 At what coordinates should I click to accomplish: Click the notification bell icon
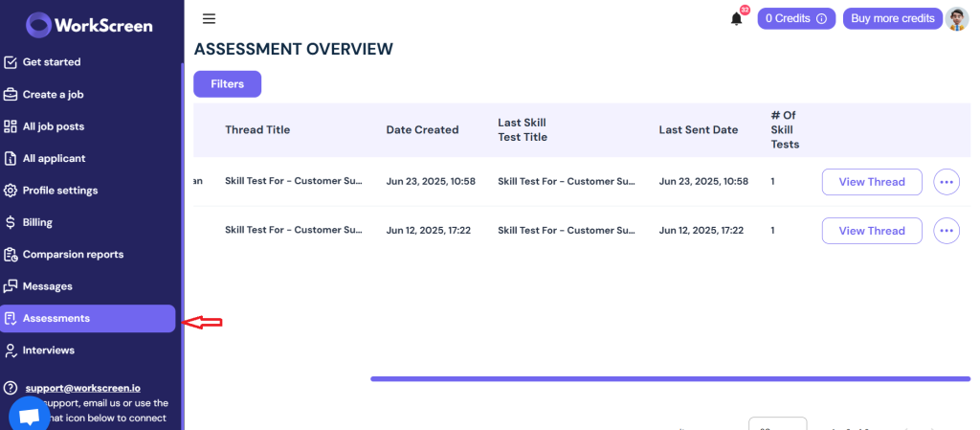(x=736, y=19)
